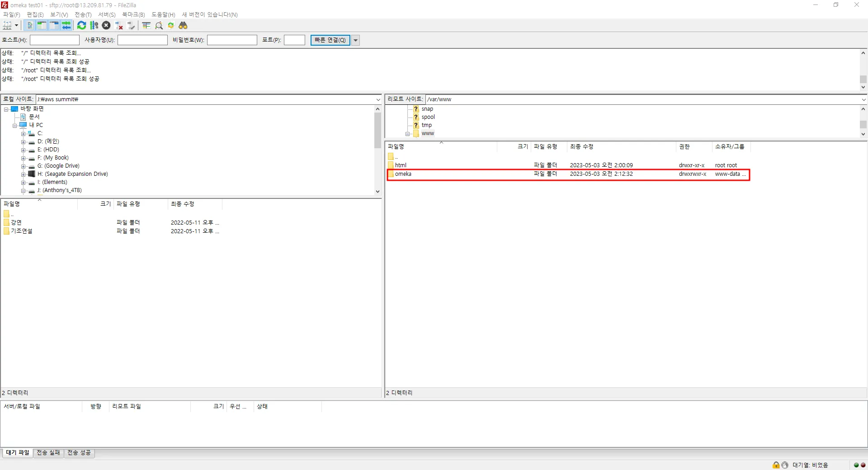Select the remote omeka folder
Viewport: 868px width, 470px height.
coord(403,174)
